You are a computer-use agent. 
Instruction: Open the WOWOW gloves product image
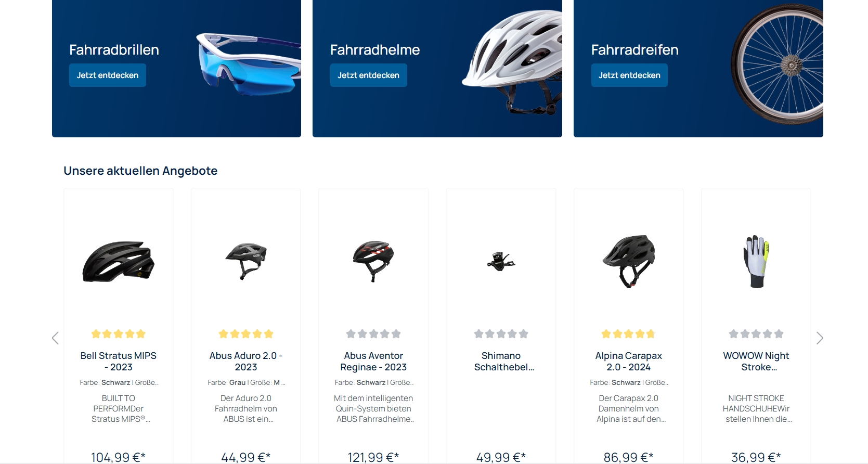click(756, 261)
